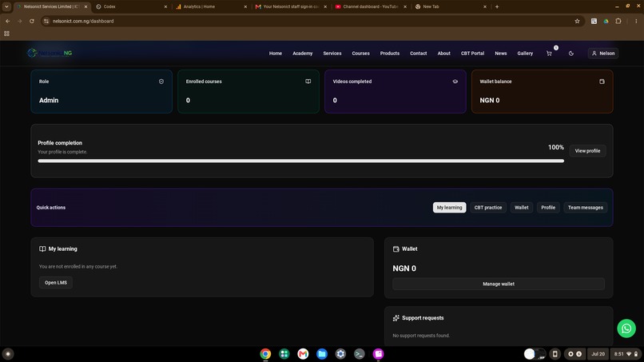Click the Manage wallet button
644x362 pixels.
click(499, 284)
